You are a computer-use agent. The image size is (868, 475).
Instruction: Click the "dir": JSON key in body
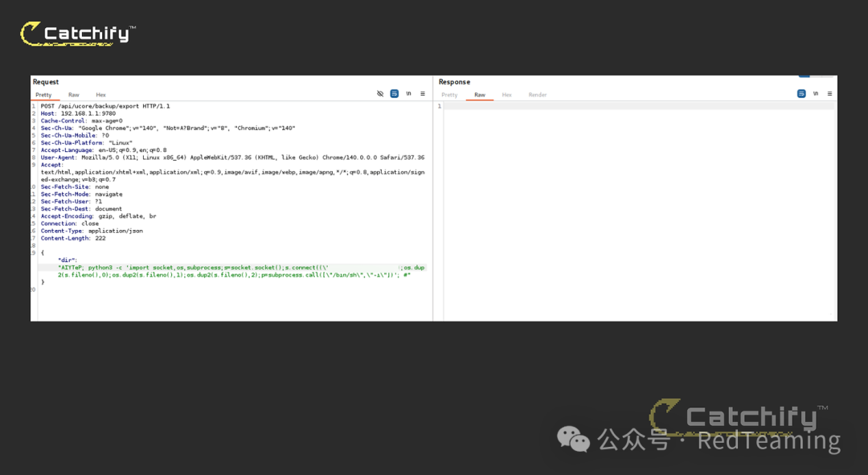point(68,260)
